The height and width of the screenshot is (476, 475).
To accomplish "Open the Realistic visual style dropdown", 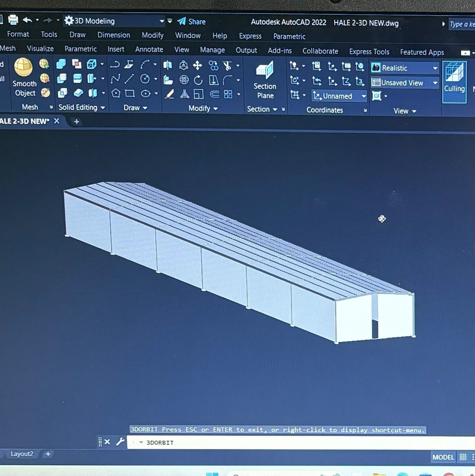I will (x=405, y=68).
